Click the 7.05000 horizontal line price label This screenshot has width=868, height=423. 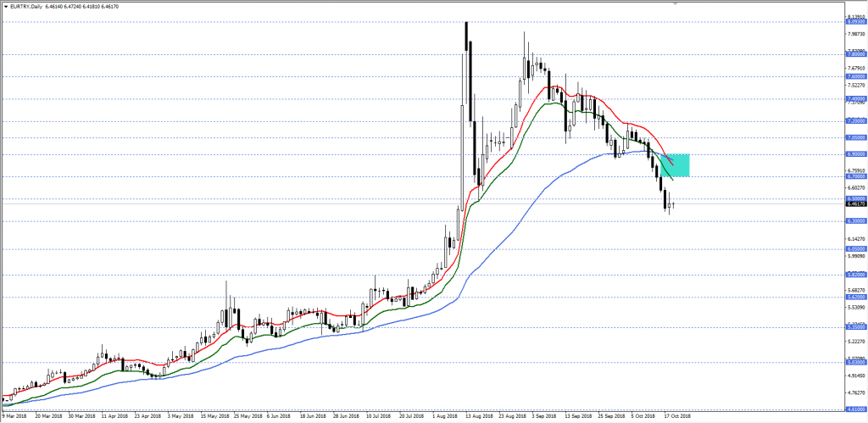pos(856,136)
